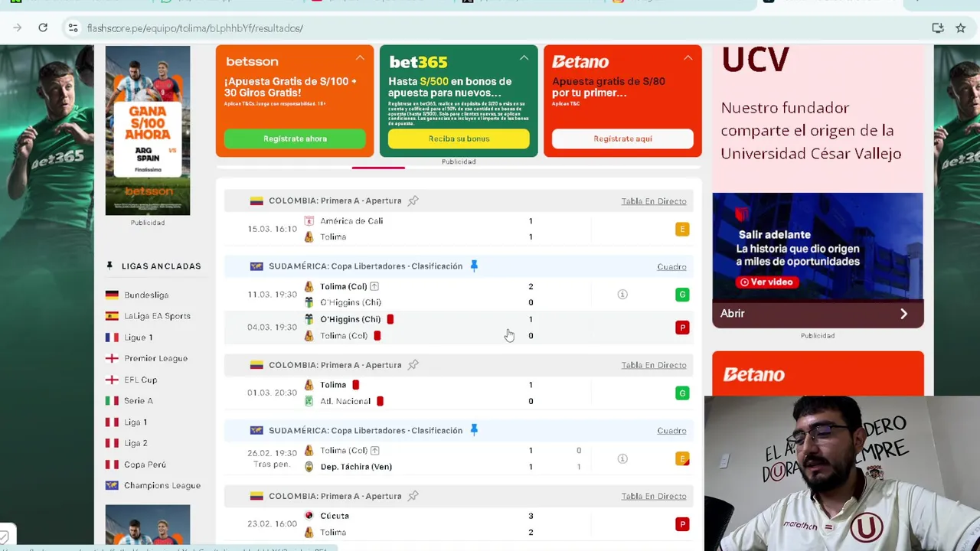Click the GANA S/100 AHORA betsson sidebar banner
Screen dimensions: 980x551
pos(148,130)
